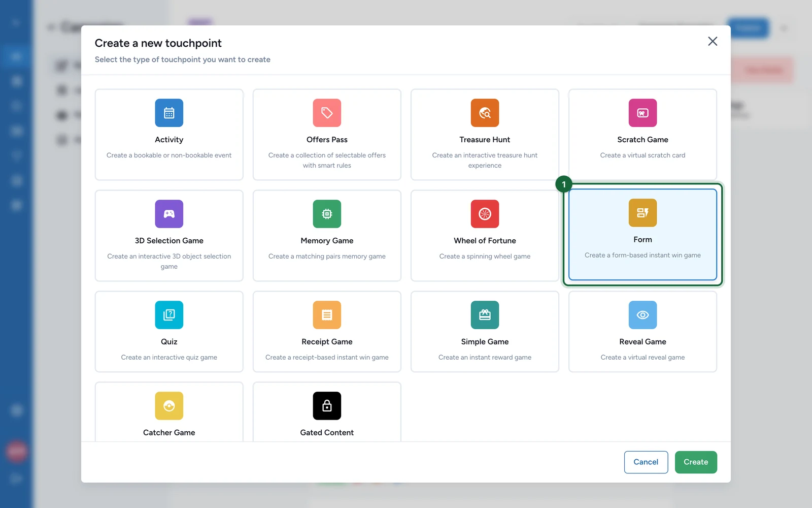Pick the magenta Scratch Game card icon
This screenshot has width=812, height=508.
[x=642, y=113]
